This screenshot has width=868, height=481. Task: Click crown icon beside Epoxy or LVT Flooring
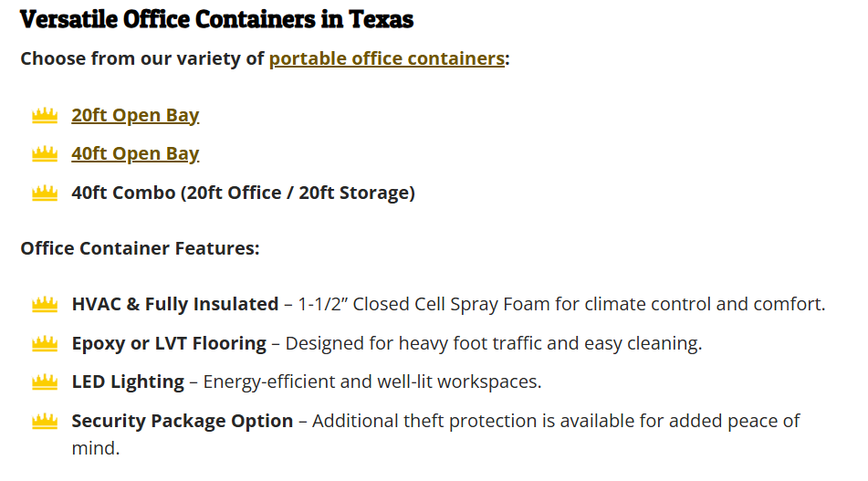tap(45, 344)
